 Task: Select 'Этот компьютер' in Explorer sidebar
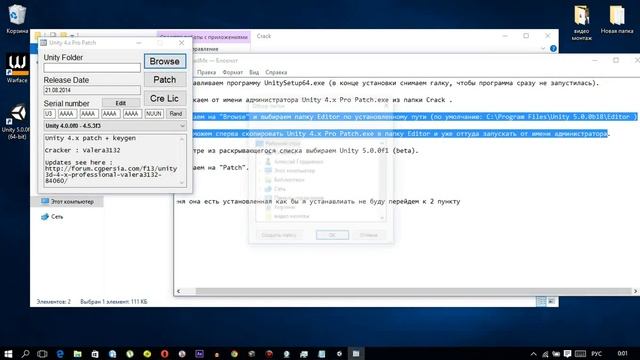pyautogui.click(x=67, y=202)
